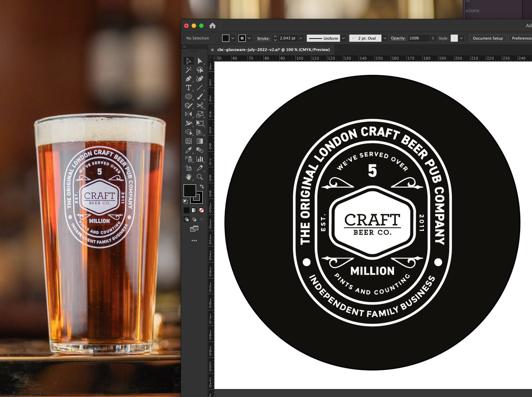The height and width of the screenshot is (397, 532).
Task: Click Fill color box in toolbar
Action: point(189,190)
